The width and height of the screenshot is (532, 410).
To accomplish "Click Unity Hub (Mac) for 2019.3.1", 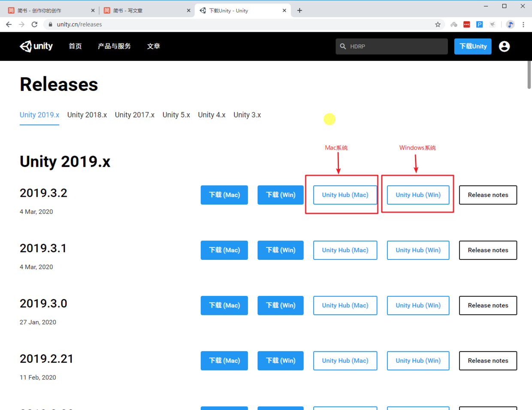I will click(x=345, y=250).
